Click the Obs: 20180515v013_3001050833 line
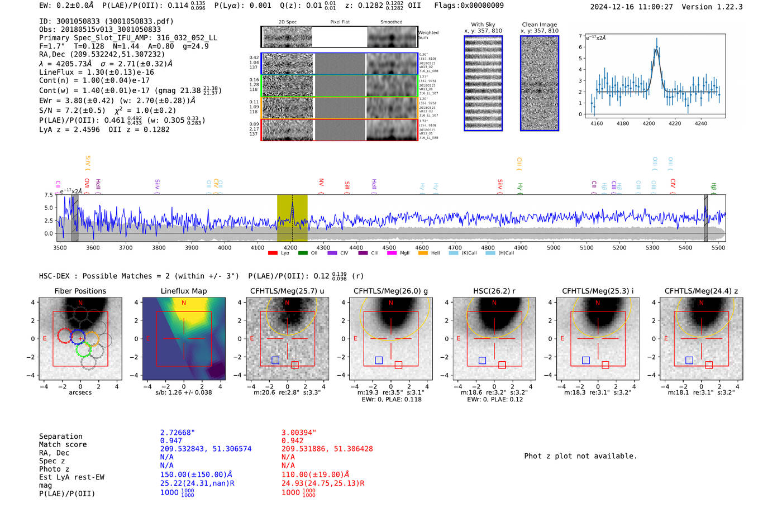Screen dimensions: 782x532 pos(100,30)
